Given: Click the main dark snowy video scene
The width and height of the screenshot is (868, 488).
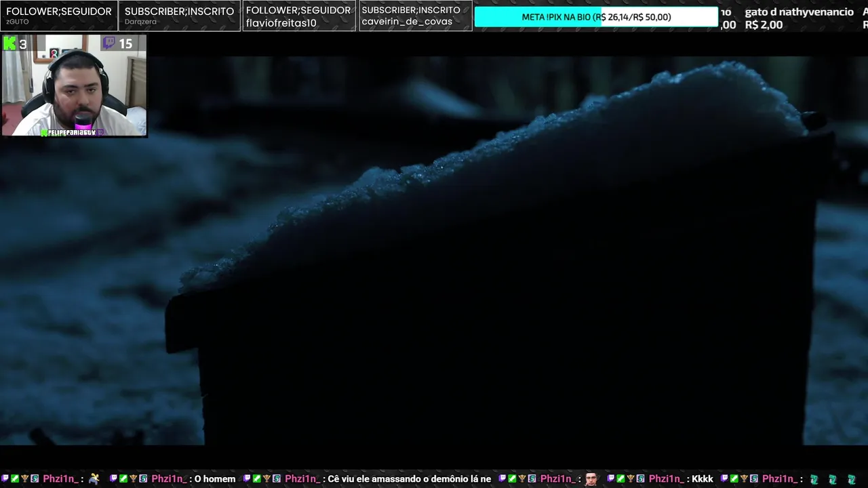Looking at the screenshot, I should point(434,251).
